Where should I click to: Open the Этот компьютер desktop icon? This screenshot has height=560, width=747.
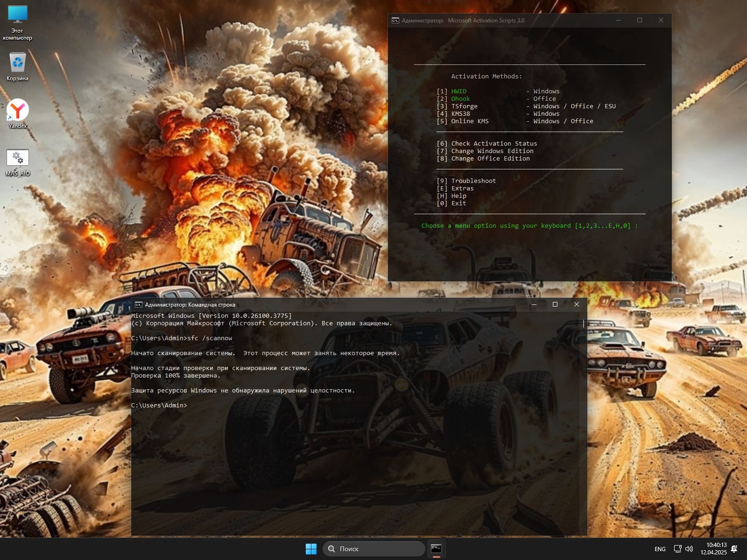pos(18,22)
